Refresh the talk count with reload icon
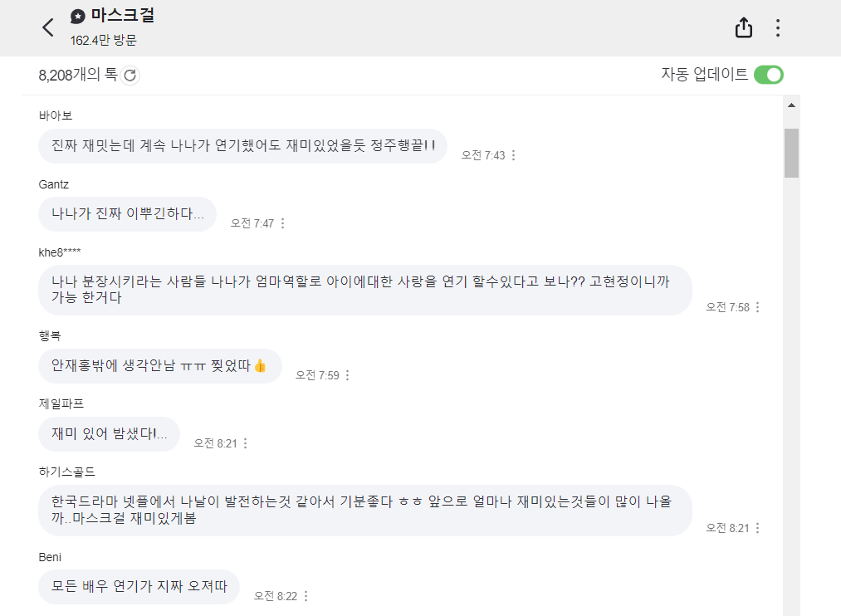This screenshot has width=841, height=616. tap(130, 75)
